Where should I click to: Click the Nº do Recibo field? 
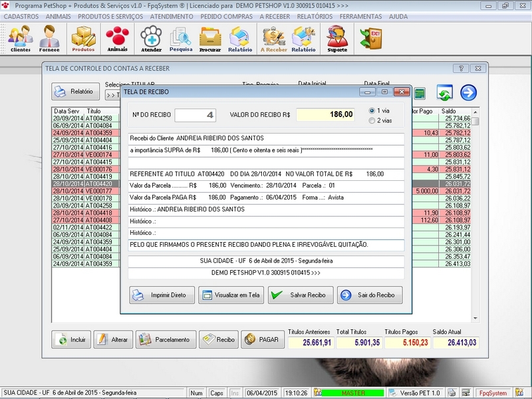(x=195, y=115)
